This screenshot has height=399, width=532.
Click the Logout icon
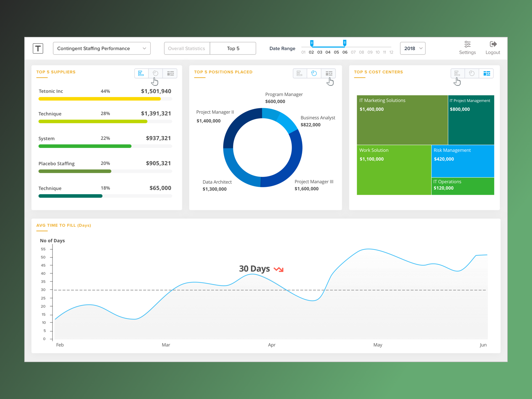[x=493, y=48]
